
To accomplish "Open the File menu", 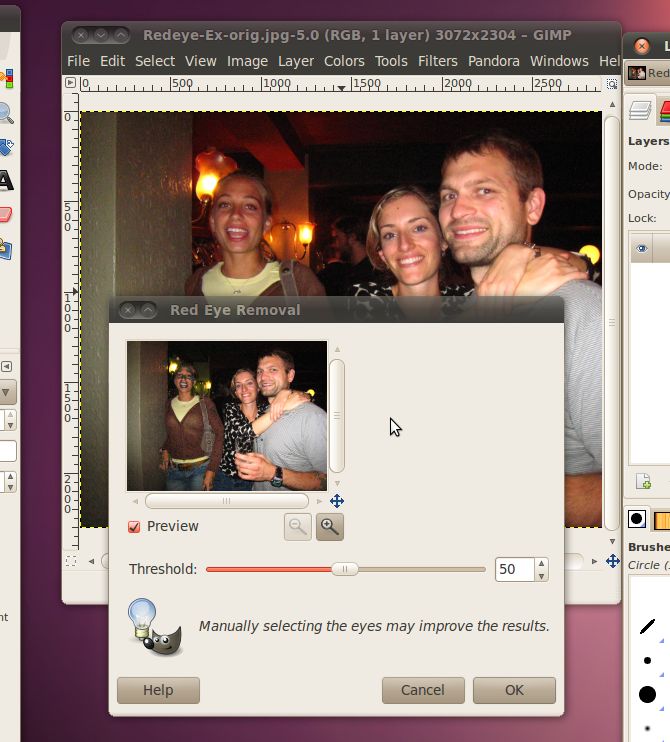I will pyautogui.click(x=78, y=61).
